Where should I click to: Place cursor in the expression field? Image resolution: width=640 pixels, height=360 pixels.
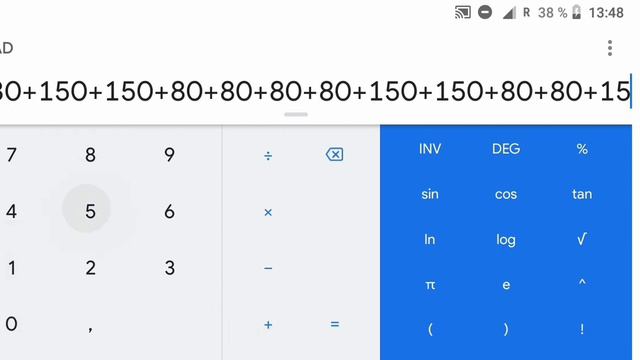click(x=316, y=91)
